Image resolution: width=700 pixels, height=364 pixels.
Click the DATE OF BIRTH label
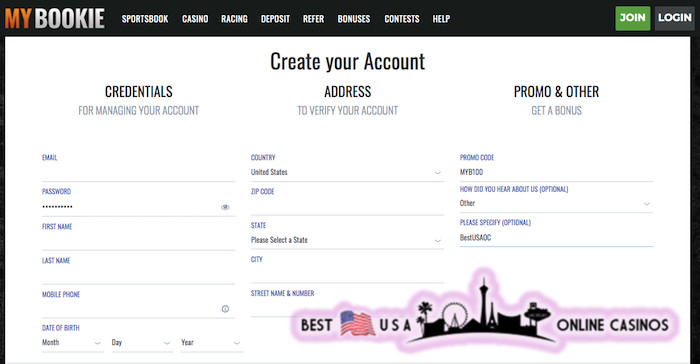pos(61,328)
